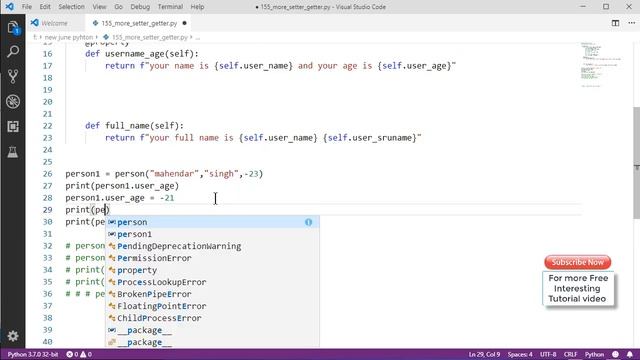The height and width of the screenshot is (360, 640).
Task: Open the editor More Actions ellipsis
Action: point(631,23)
